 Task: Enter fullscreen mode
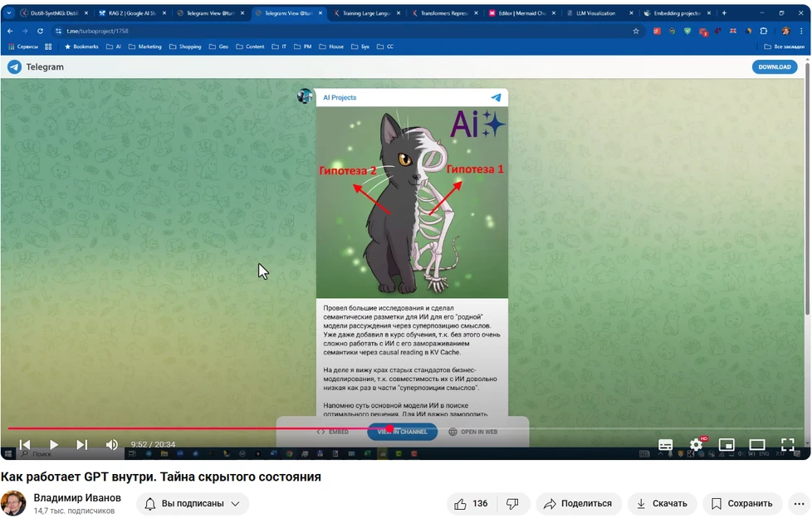(x=787, y=445)
